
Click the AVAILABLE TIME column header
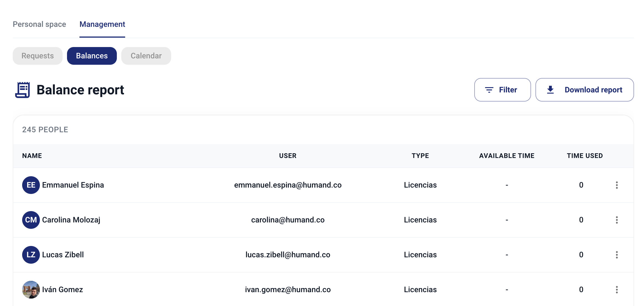[x=507, y=156]
